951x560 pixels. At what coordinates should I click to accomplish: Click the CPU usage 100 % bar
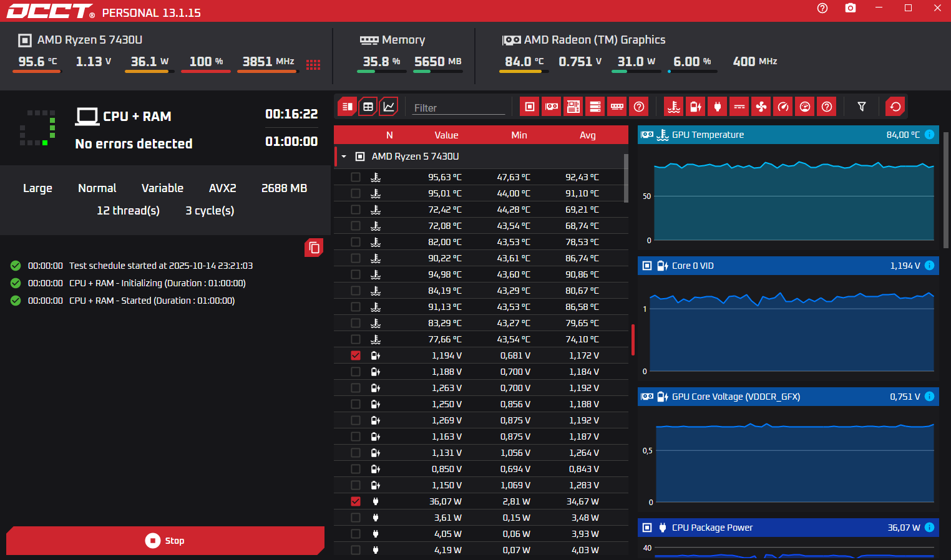(x=206, y=72)
